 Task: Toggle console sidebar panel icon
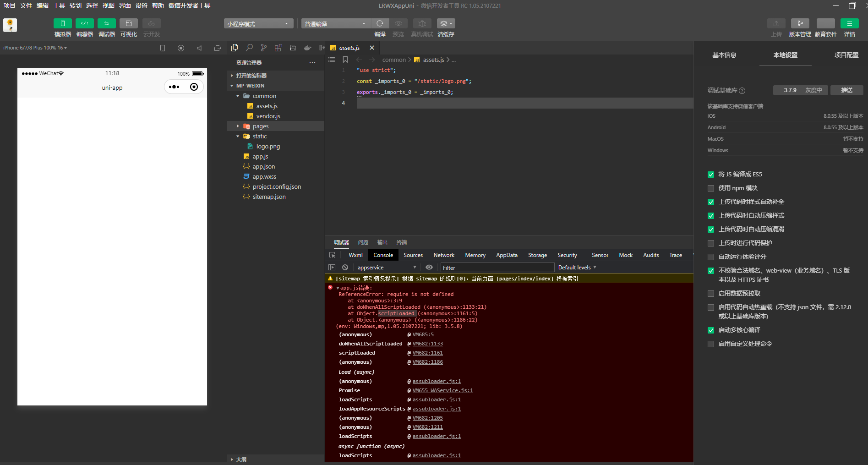(332, 268)
